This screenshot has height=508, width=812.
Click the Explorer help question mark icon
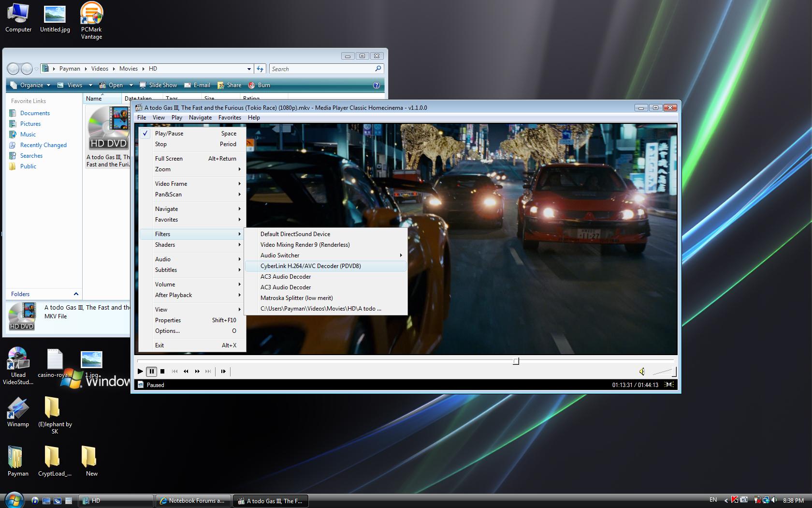(x=377, y=85)
